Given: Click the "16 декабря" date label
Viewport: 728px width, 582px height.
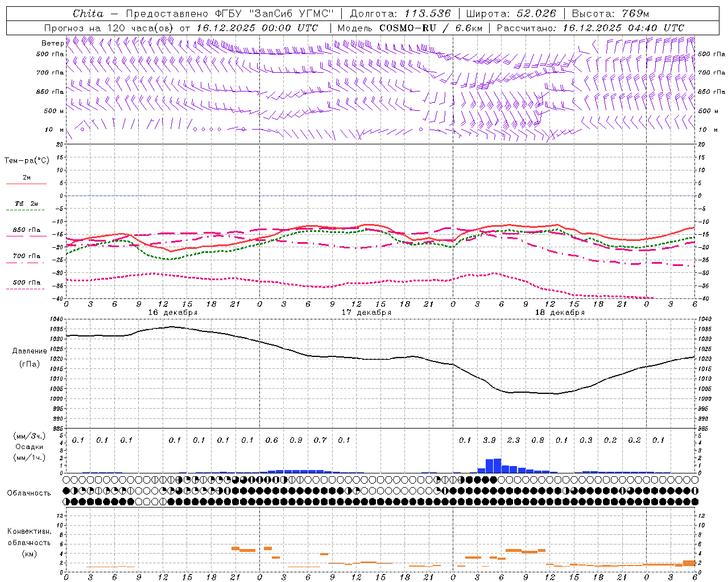Looking at the screenshot, I should (x=173, y=313).
